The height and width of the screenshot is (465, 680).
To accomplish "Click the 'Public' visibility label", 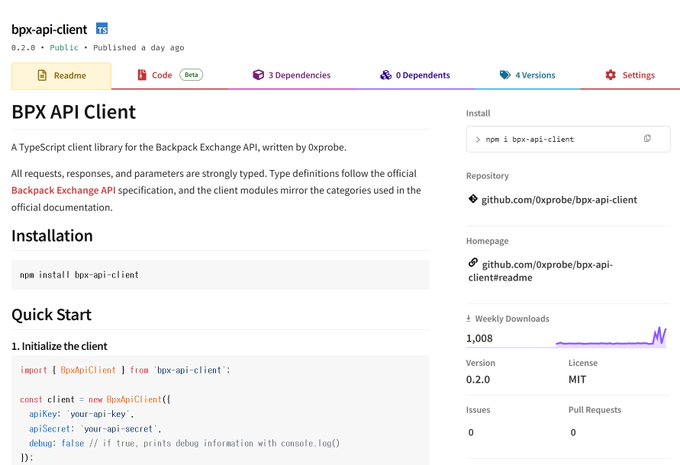I will pyautogui.click(x=64, y=48).
